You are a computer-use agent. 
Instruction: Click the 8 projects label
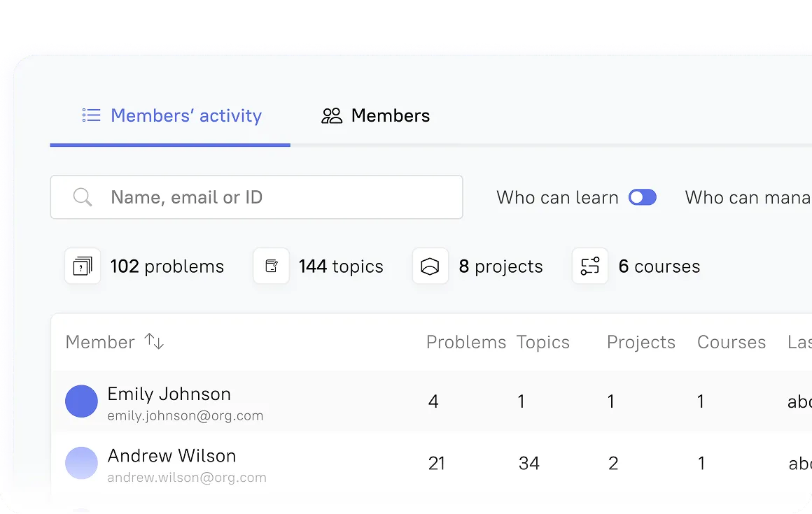500,266
